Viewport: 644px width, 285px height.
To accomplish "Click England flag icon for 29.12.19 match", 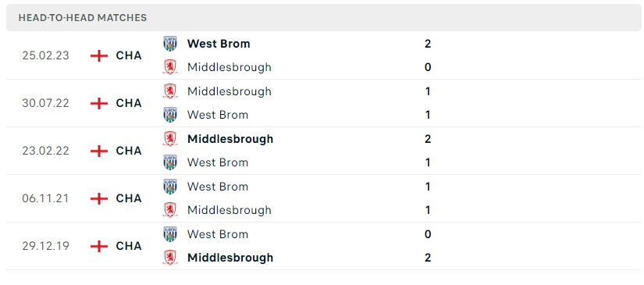I will (99, 246).
